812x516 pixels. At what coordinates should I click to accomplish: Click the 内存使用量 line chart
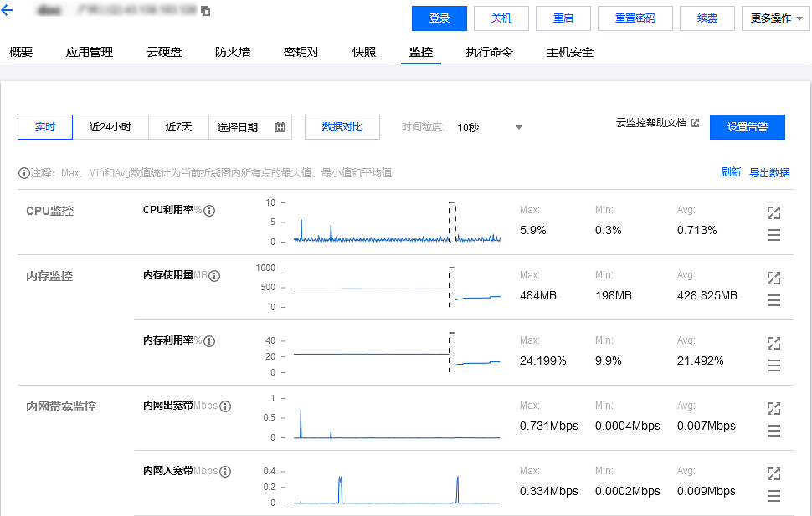click(397, 287)
